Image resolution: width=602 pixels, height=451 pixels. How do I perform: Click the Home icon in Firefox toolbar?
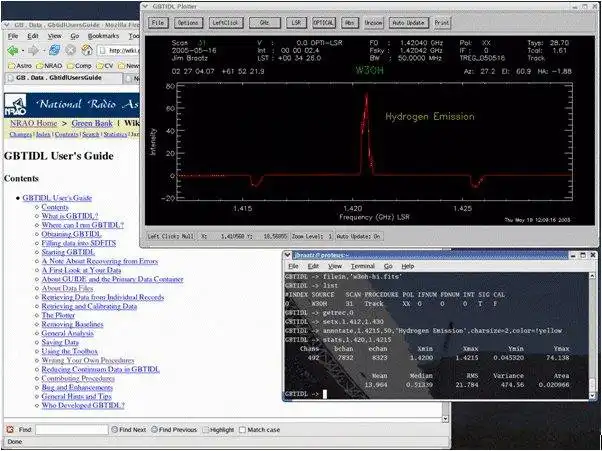click(x=87, y=50)
